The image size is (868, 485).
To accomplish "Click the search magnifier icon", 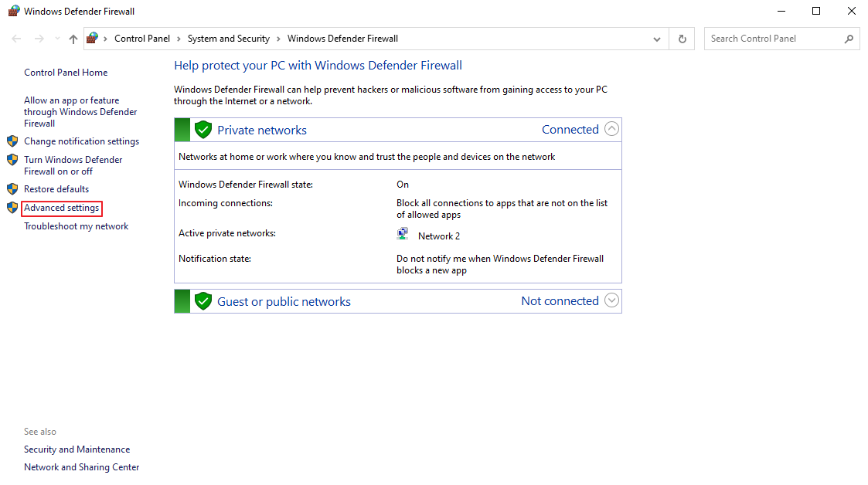I will (849, 39).
